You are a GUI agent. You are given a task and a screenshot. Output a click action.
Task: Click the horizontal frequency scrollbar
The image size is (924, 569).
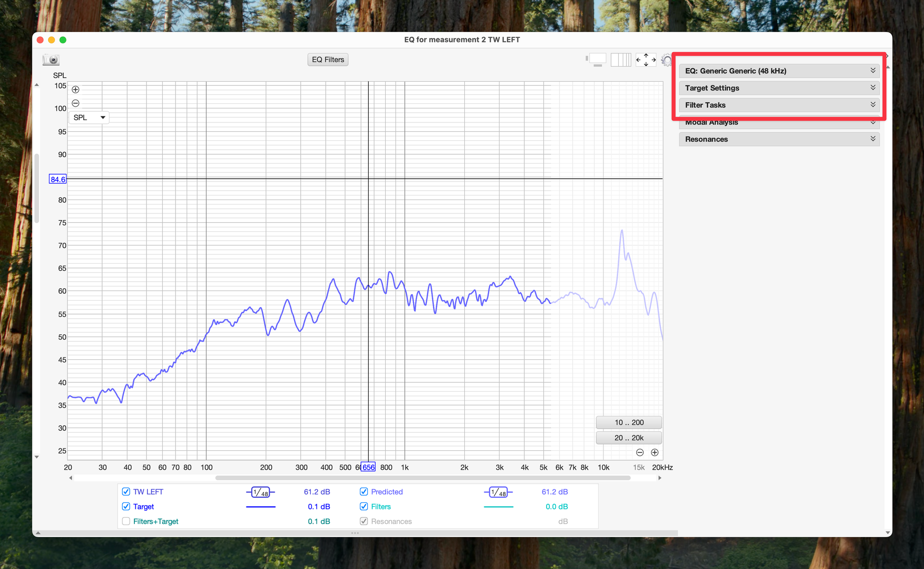tap(422, 478)
